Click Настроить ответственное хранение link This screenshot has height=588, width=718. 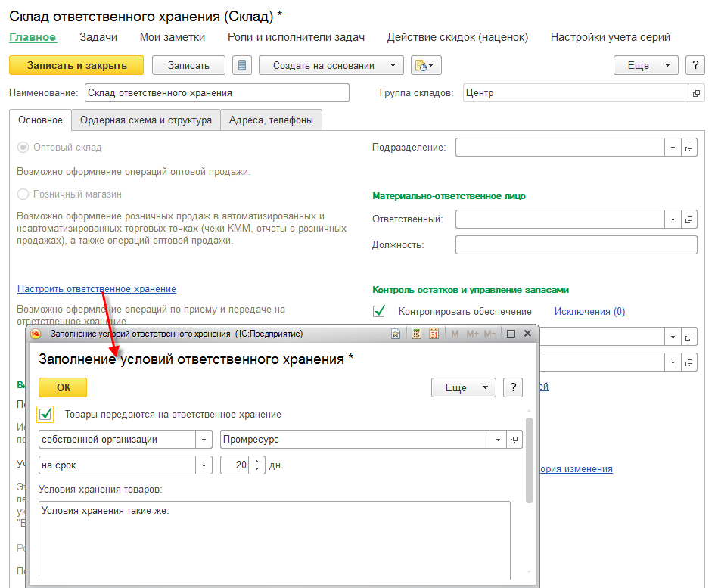tap(97, 289)
